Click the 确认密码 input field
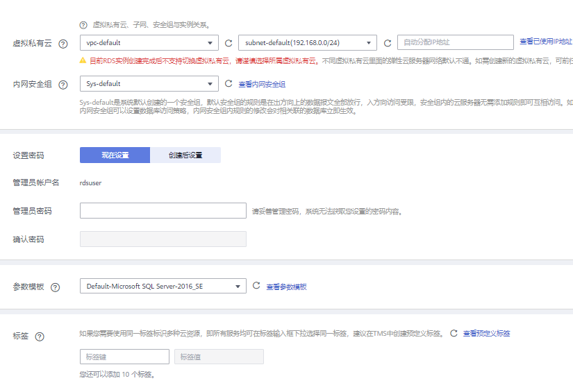Screen dimensions: 573x392 pyautogui.click(x=163, y=239)
